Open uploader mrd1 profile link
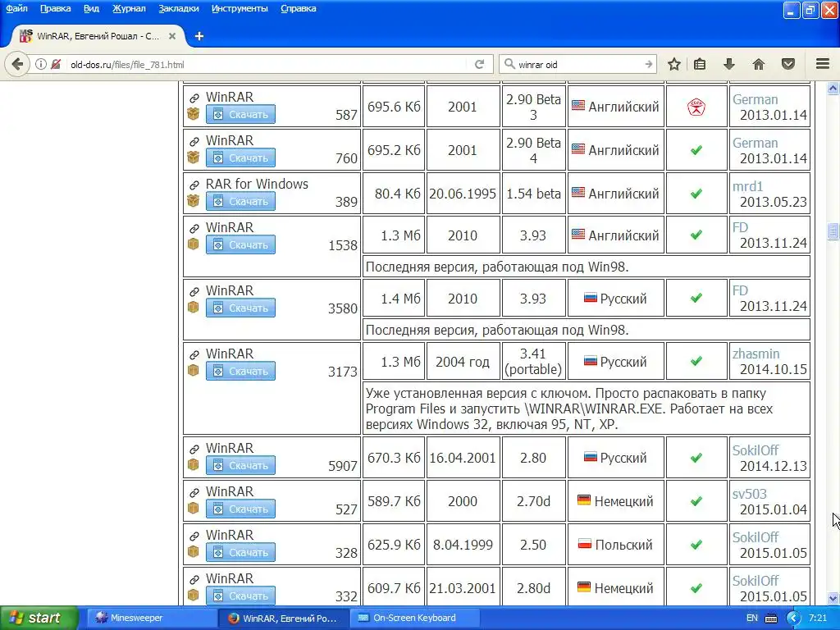This screenshot has width=840, height=630. click(x=747, y=186)
